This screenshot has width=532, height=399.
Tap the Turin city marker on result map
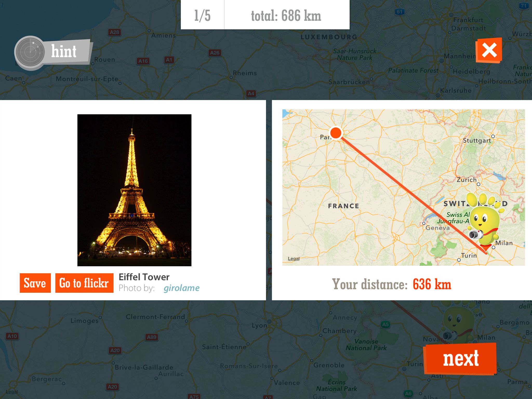pyautogui.click(x=459, y=260)
